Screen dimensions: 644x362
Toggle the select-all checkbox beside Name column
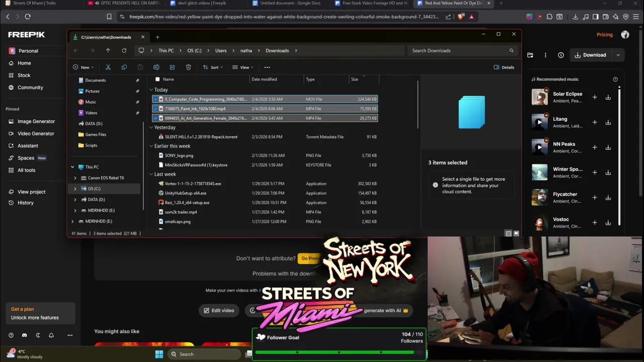157,79
